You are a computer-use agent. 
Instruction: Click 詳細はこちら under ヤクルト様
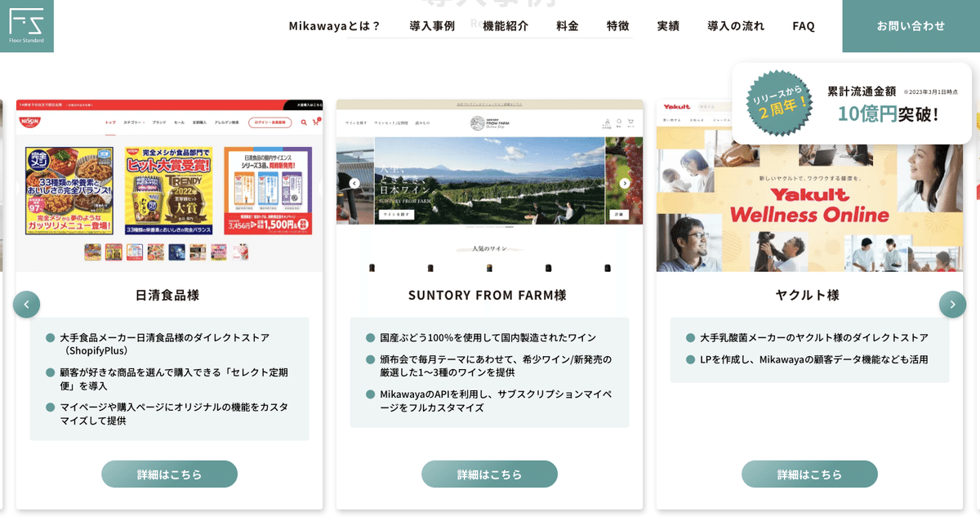coord(809,474)
